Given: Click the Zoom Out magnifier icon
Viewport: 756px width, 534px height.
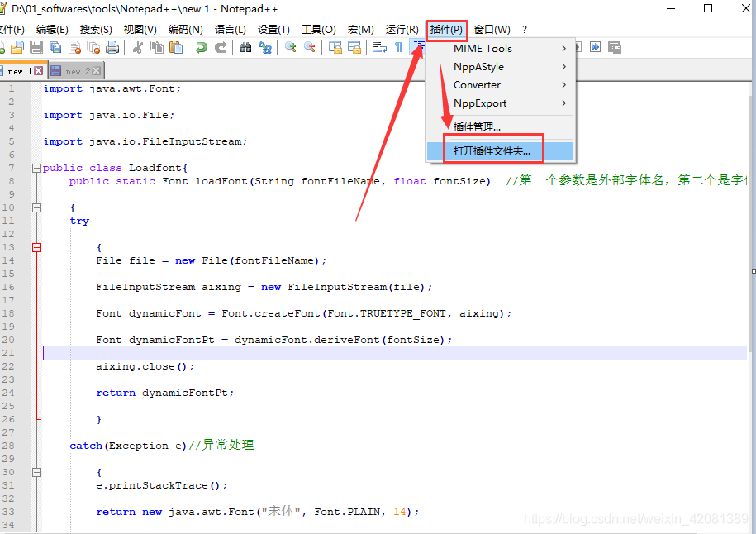Looking at the screenshot, I should (x=310, y=47).
